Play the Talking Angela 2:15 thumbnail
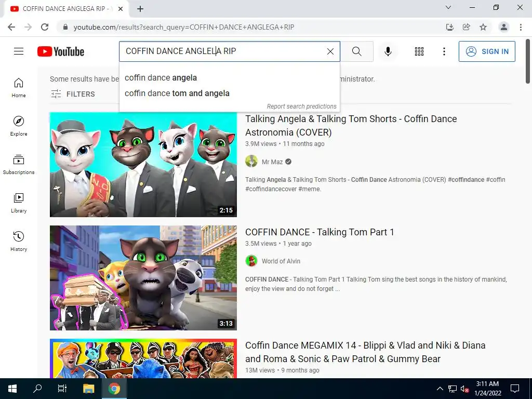The image size is (532, 399). [x=143, y=165]
